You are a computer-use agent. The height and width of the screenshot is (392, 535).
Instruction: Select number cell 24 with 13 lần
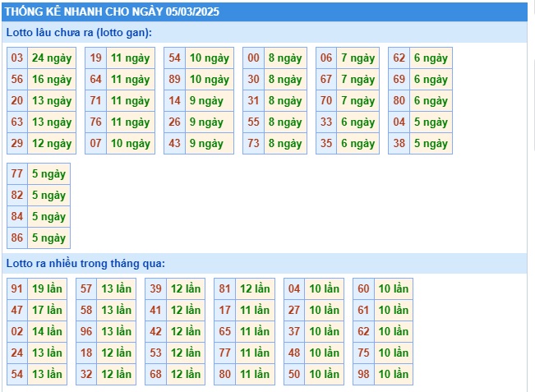point(17,353)
